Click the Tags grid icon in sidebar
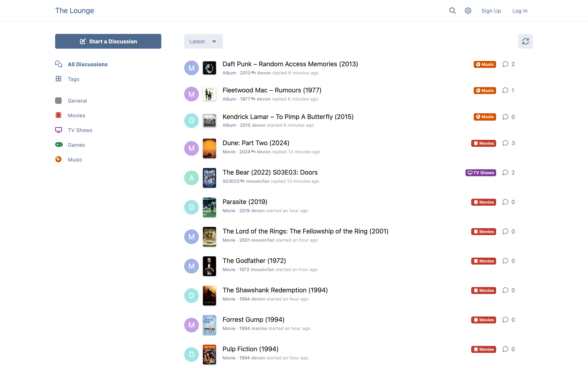This screenshot has width=588, height=368. tap(58, 79)
